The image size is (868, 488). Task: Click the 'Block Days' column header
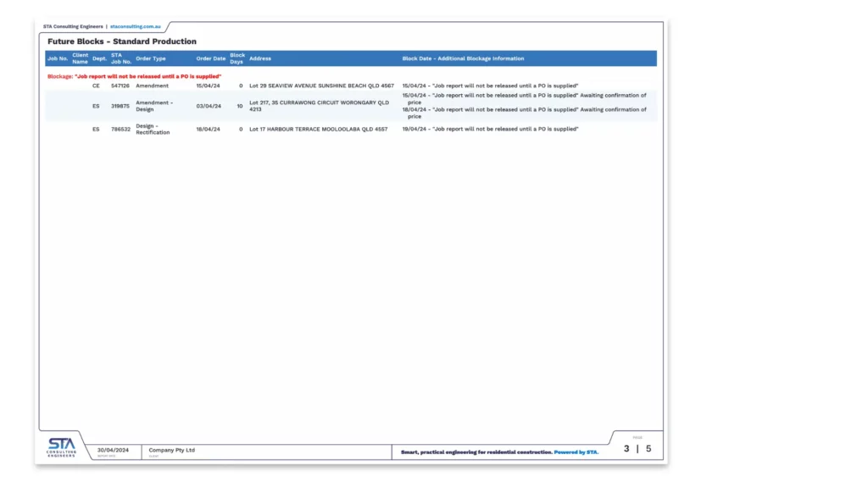pos(237,58)
